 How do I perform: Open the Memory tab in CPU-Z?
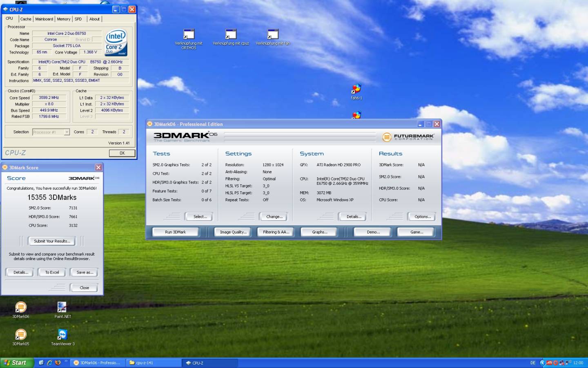click(x=64, y=19)
